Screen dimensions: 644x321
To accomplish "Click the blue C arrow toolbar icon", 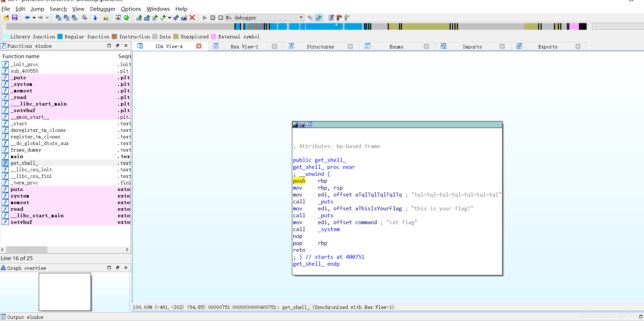I will click(x=319, y=18).
